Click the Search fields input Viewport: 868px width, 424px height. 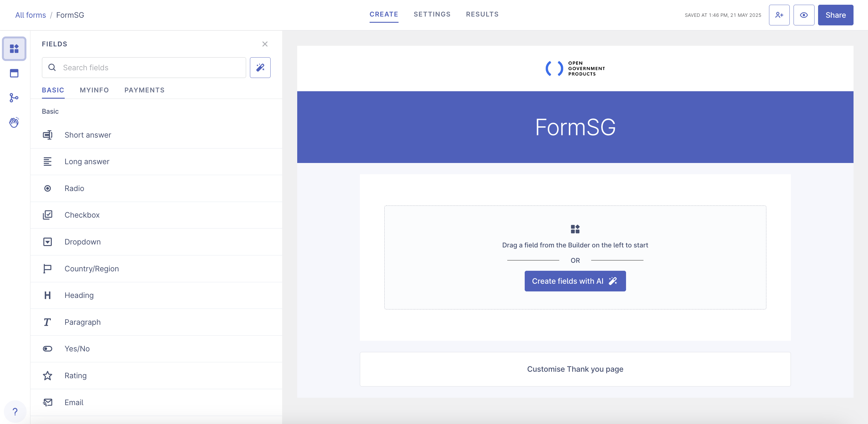(148, 68)
